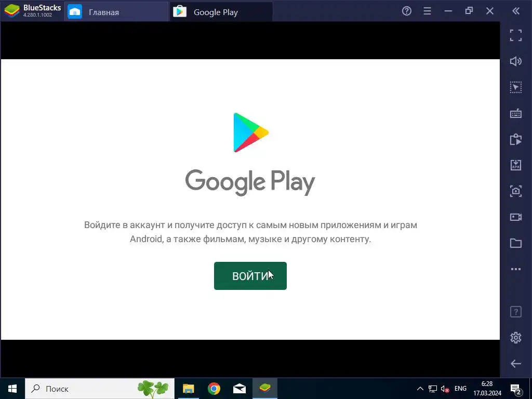
Task: Switch input language ENG indicator
Action: point(460,389)
